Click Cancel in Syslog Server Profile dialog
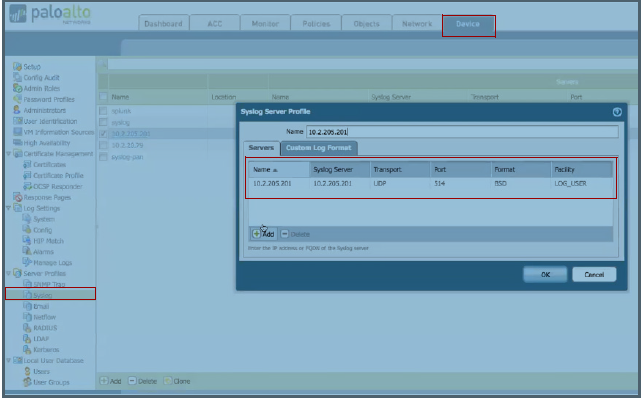 (594, 275)
